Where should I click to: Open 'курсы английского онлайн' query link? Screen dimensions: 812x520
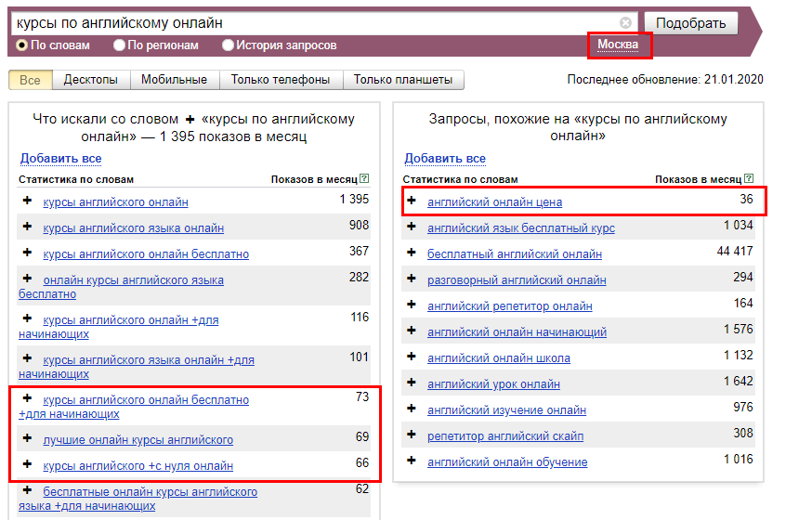point(115,202)
